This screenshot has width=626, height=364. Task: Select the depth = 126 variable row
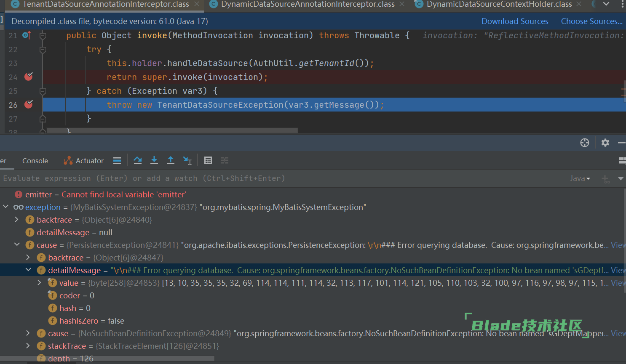(x=313, y=359)
